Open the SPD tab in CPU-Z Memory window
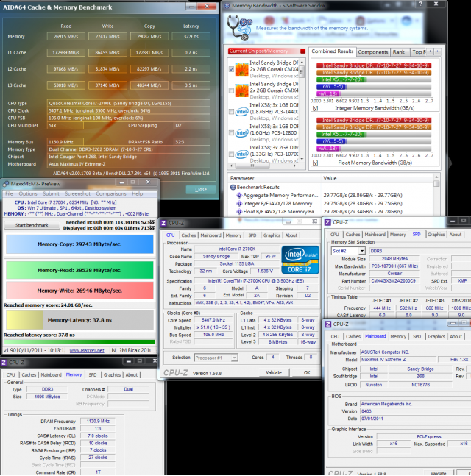The height and width of the screenshot is (476, 471). click(x=93, y=375)
